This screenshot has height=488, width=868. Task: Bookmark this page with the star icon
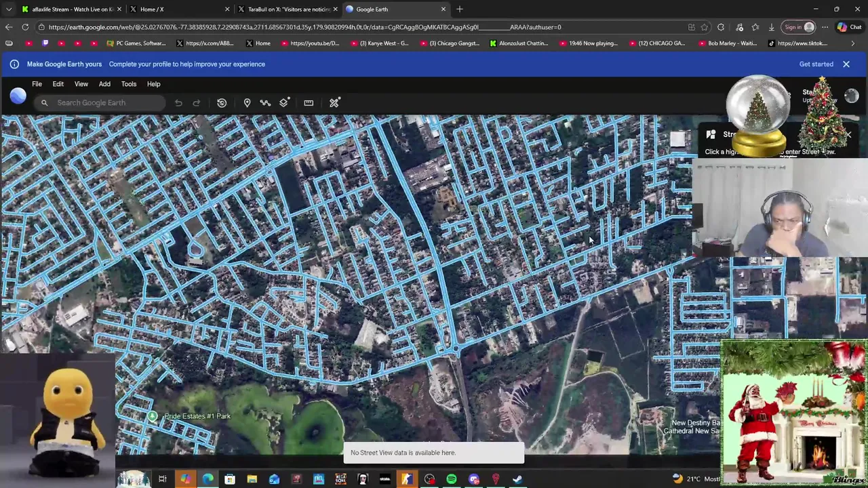705,27
